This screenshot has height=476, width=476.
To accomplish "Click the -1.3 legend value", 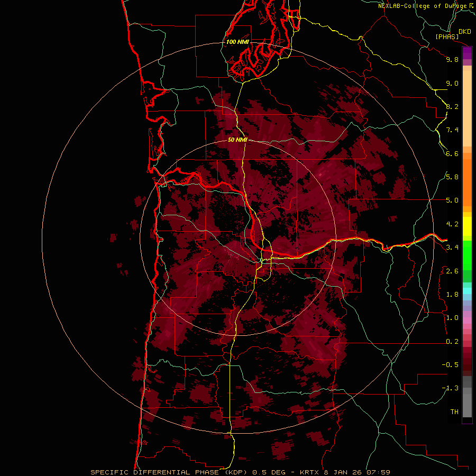I will pyautogui.click(x=450, y=388).
